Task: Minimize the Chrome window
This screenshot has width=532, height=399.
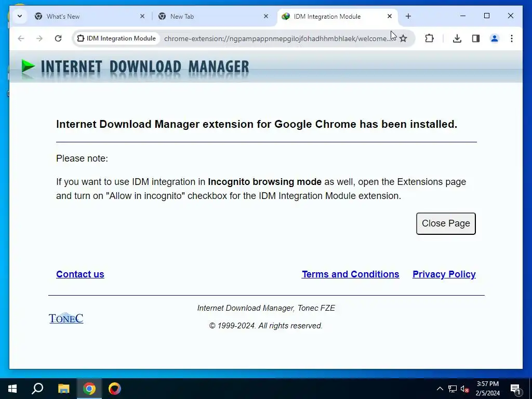Action: (463, 16)
